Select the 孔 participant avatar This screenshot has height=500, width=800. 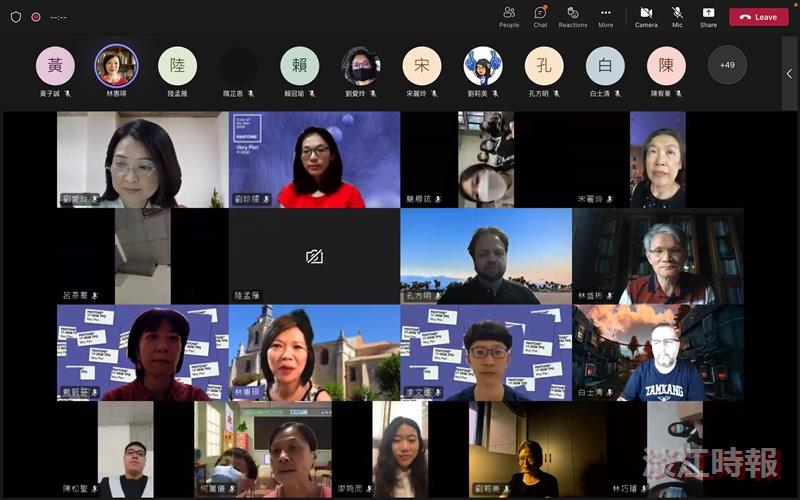click(544, 65)
